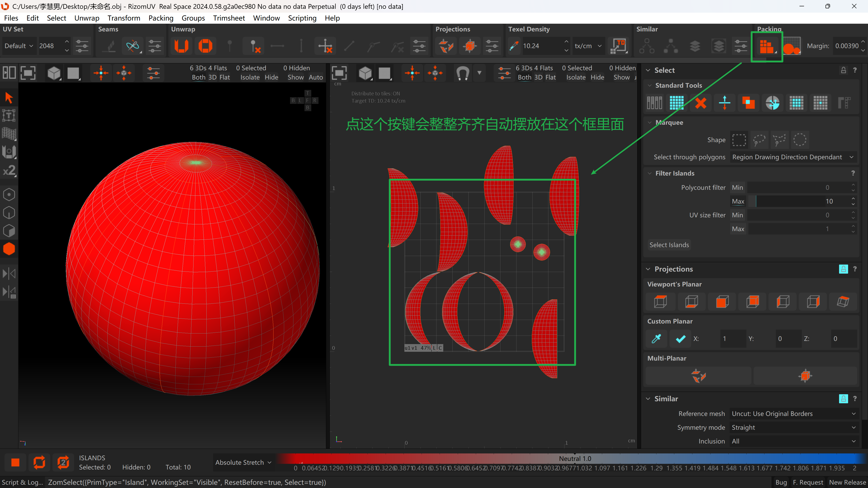
Task: Click the New Release link
Action: 847,483
